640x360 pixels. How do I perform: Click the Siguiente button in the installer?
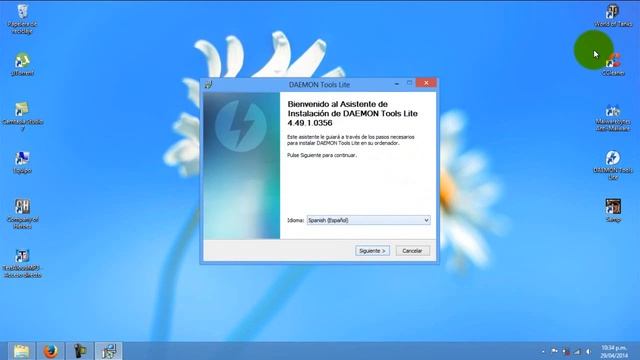pos(372,251)
